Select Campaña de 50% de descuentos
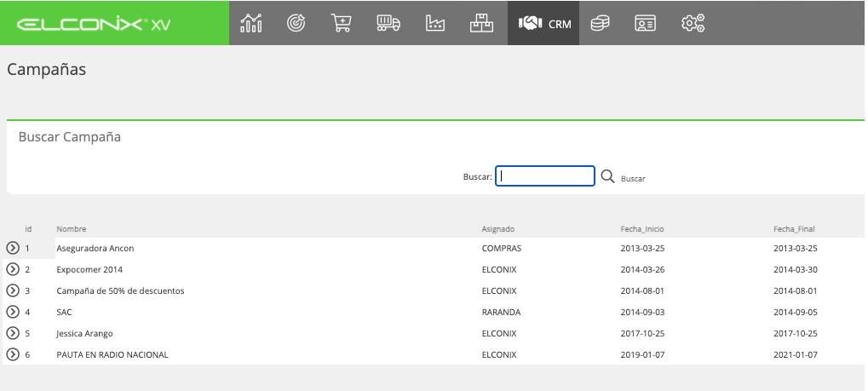Screen dimensions: 868x391 [120, 290]
